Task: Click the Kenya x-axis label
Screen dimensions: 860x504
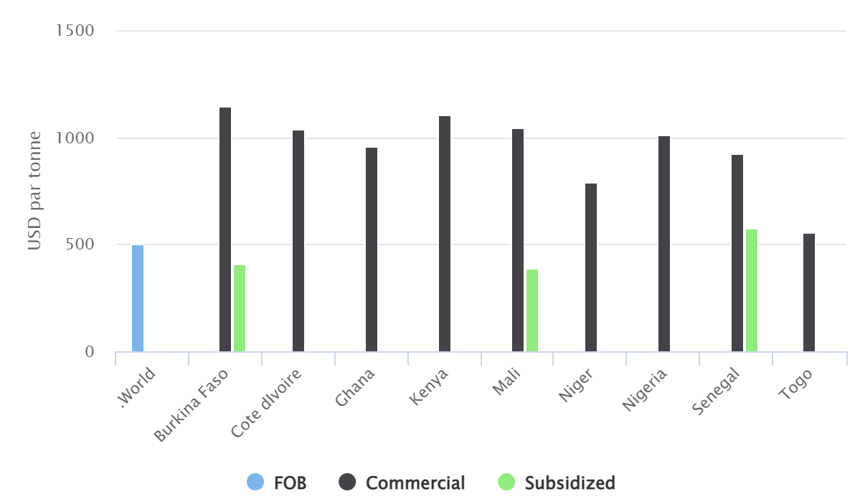Action: [x=430, y=387]
